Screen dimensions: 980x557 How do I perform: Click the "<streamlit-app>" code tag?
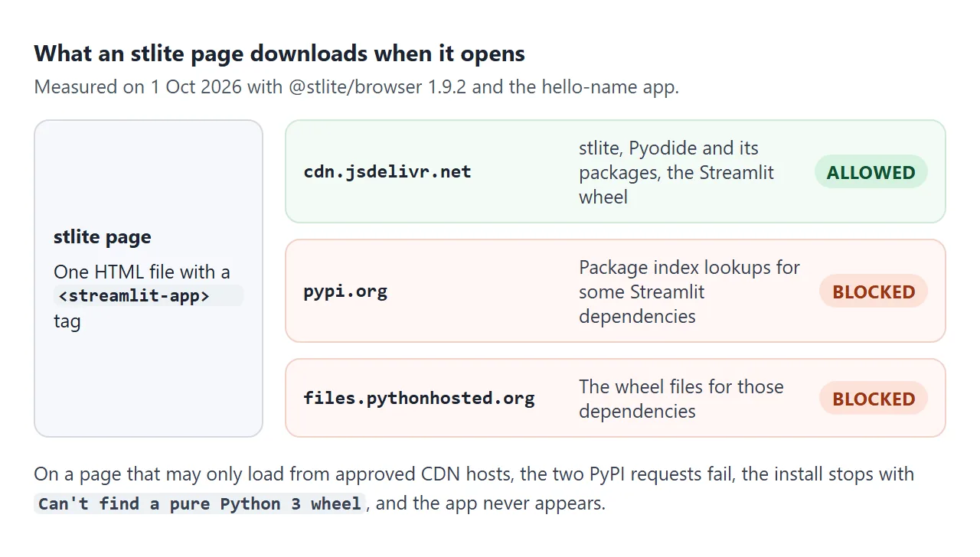(x=149, y=296)
